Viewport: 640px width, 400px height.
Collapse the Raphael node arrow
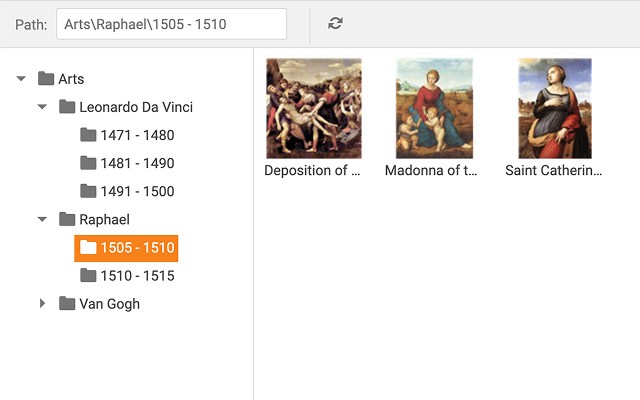coord(42,219)
